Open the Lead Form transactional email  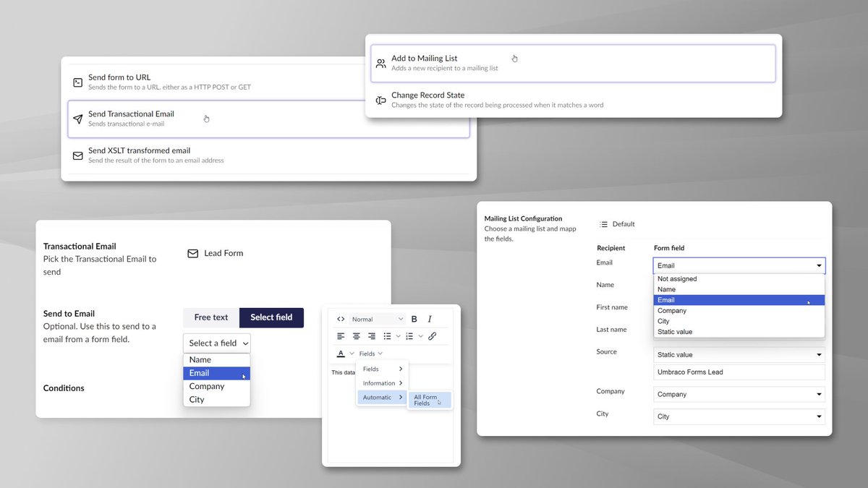click(x=224, y=253)
